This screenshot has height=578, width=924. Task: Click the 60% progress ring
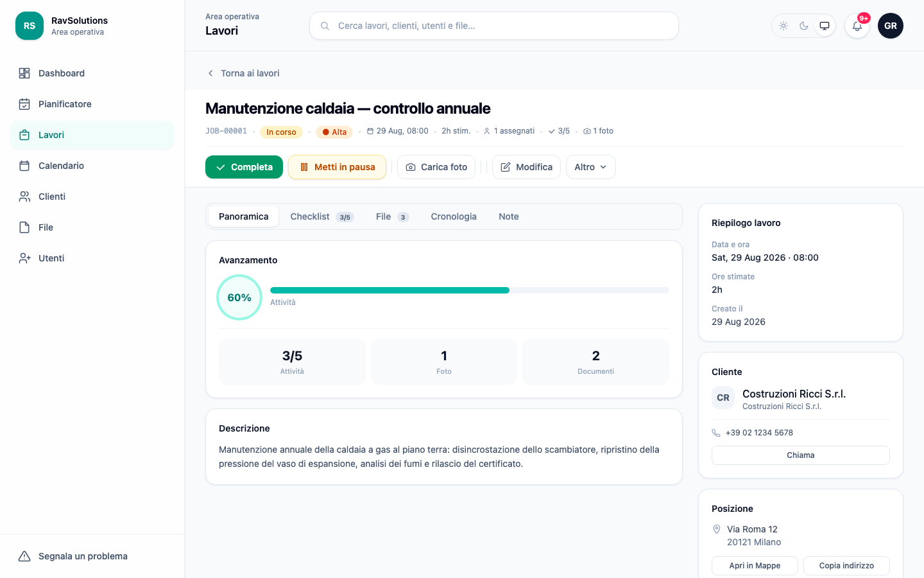pos(239,297)
